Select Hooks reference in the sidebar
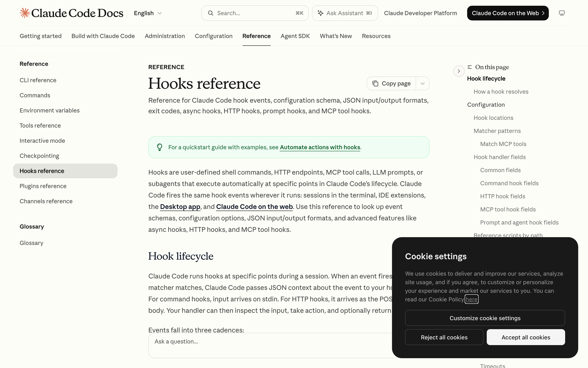The width and height of the screenshot is (588, 368). 65,171
